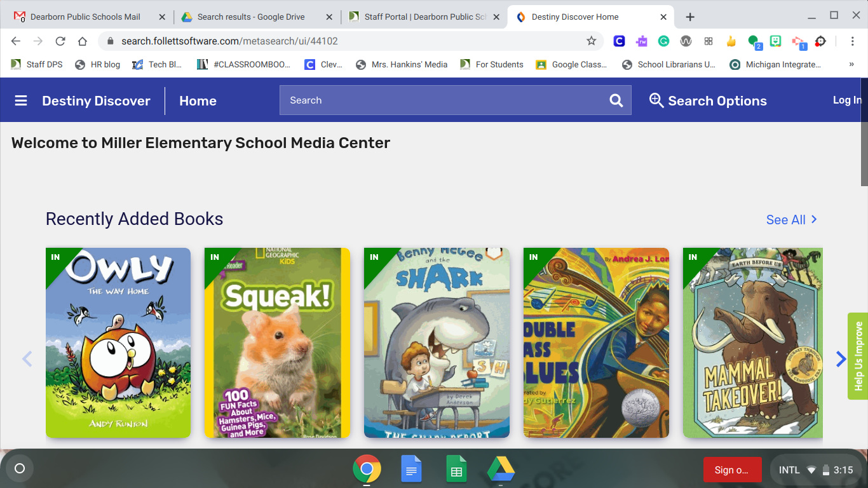Click the address bar URL
The height and width of the screenshot is (488, 868).
click(x=230, y=41)
